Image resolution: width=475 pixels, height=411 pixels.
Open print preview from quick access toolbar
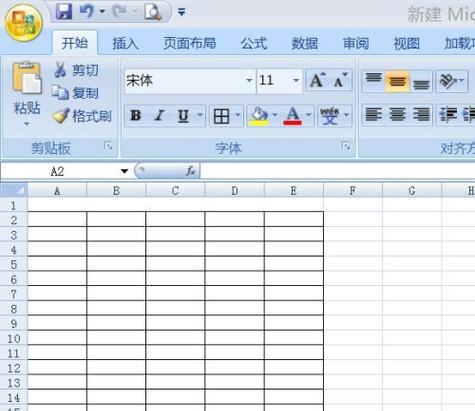pos(153,12)
